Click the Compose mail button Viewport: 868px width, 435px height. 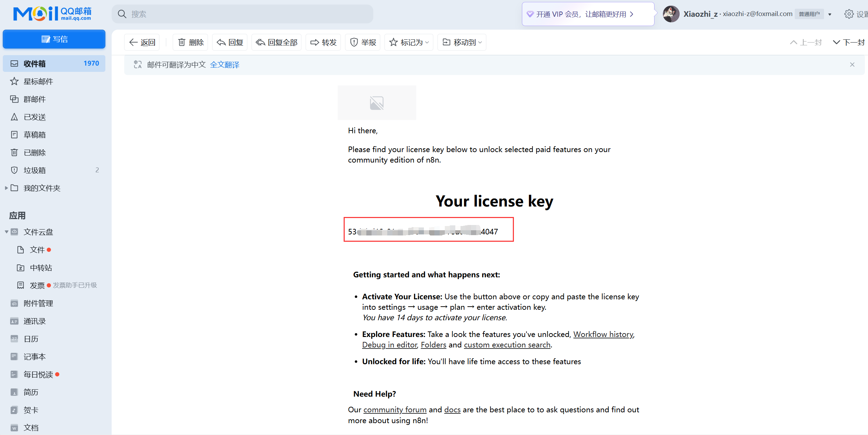[x=54, y=39]
